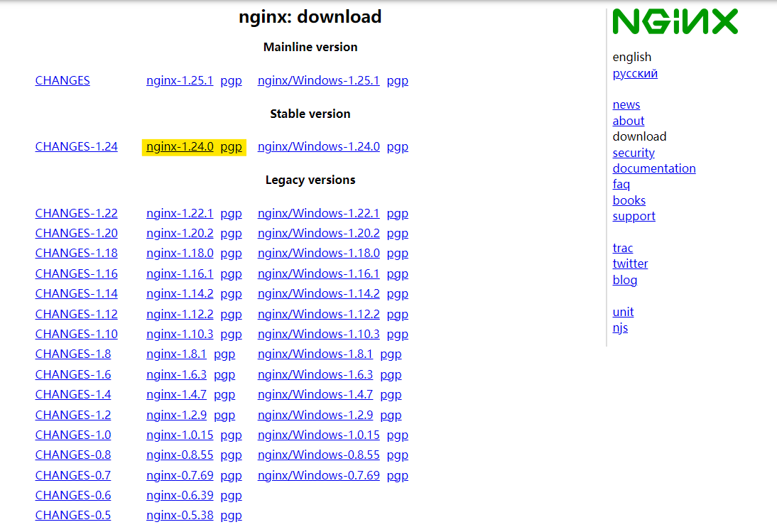777x532 pixels.
Task: Open CHANGES-1.6 link
Action: (x=73, y=374)
